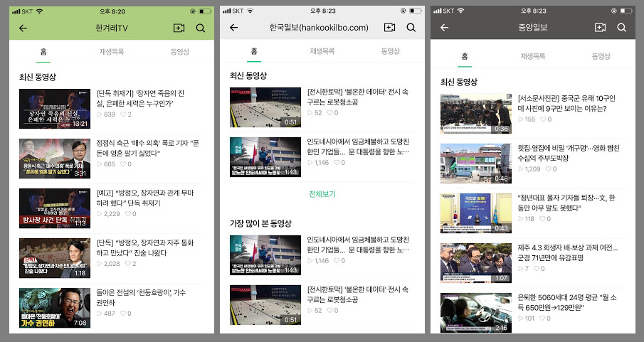Switch to 재생목록 tab in 한국일보

click(x=322, y=51)
